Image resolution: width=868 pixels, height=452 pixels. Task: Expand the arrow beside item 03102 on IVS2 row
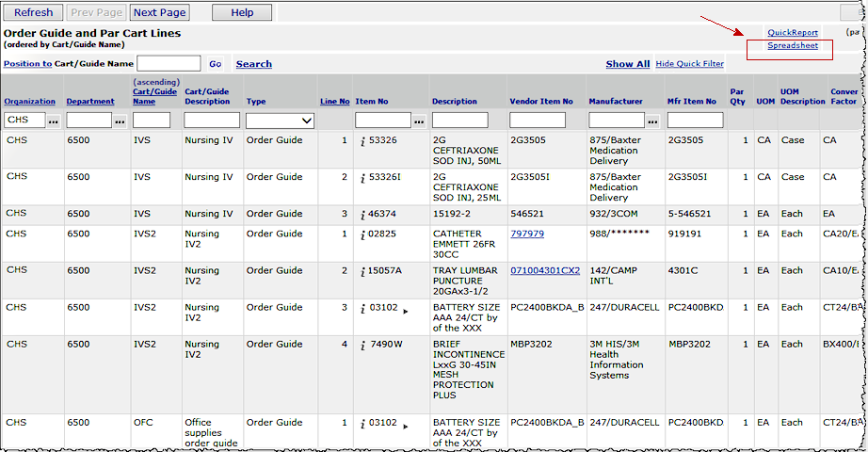[x=406, y=310]
